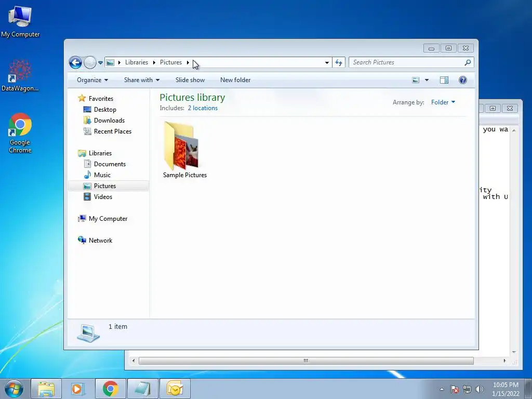Select Favorites in the navigation pane
Image resolution: width=532 pixels, height=399 pixels.
point(101,99)
